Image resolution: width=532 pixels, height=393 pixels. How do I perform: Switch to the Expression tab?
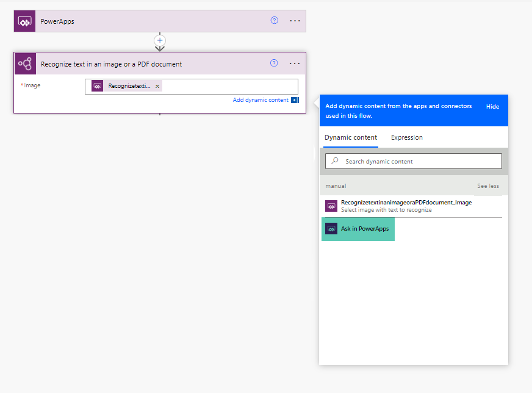[x=407, y=137]
